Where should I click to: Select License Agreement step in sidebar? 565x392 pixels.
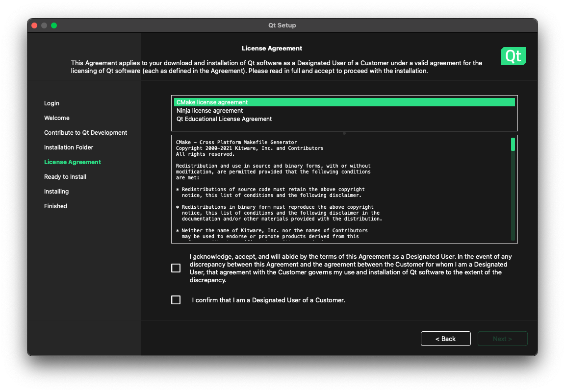tap(73, 162)
